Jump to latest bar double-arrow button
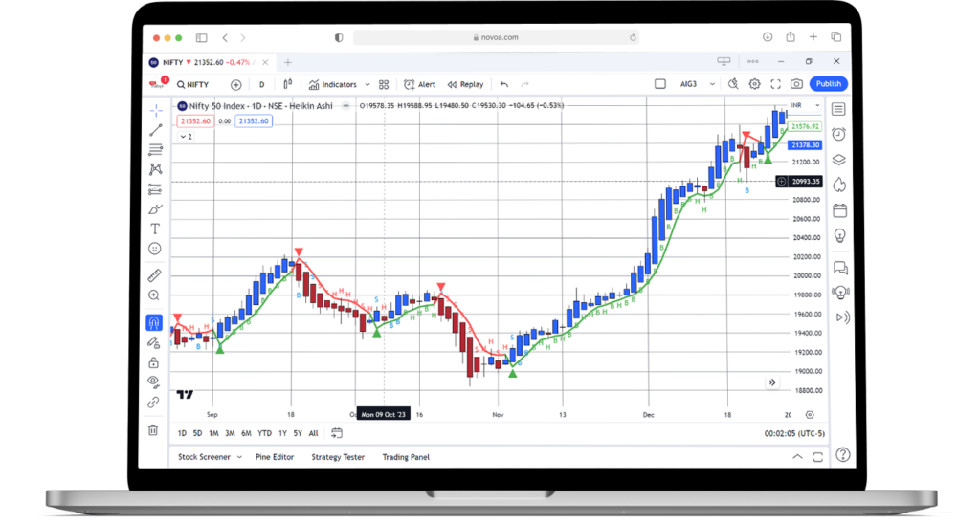Image resolution: width=980 pixels, height=524 pixels. coord(772,382)
